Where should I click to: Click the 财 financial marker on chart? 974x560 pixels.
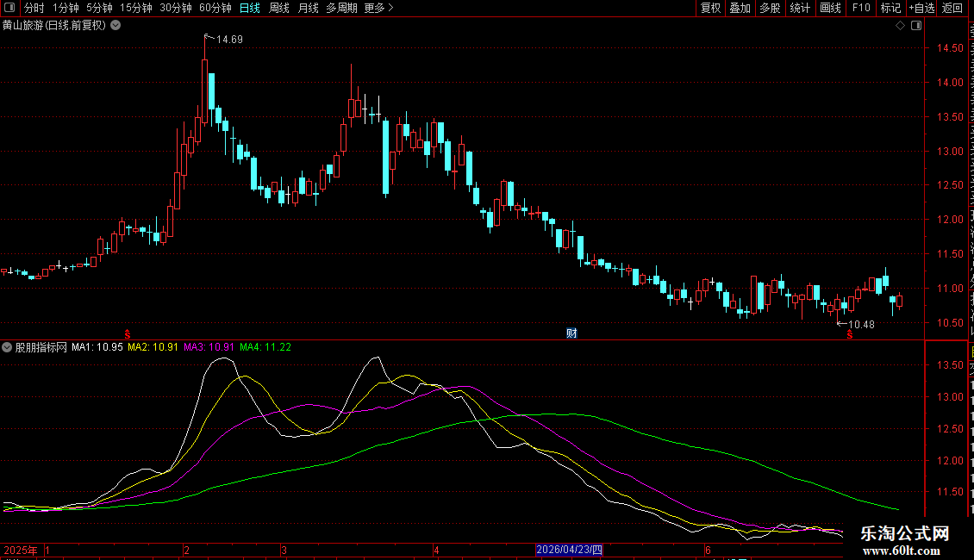[x=571, y=333]
